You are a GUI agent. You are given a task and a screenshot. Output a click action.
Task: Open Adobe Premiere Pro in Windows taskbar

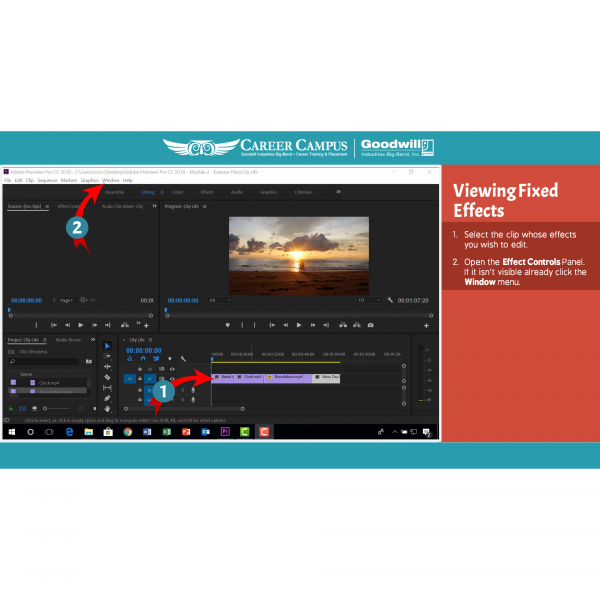click(225, 431)
